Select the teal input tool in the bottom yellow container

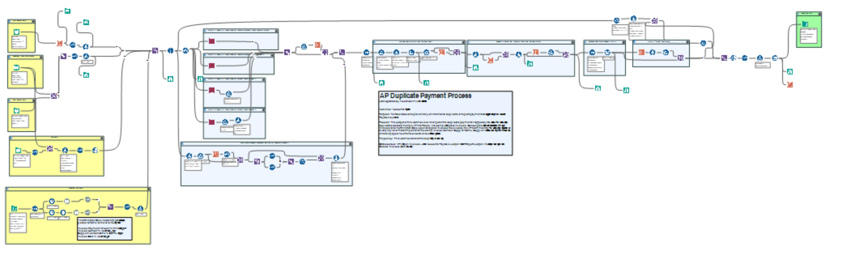(13, 208)
